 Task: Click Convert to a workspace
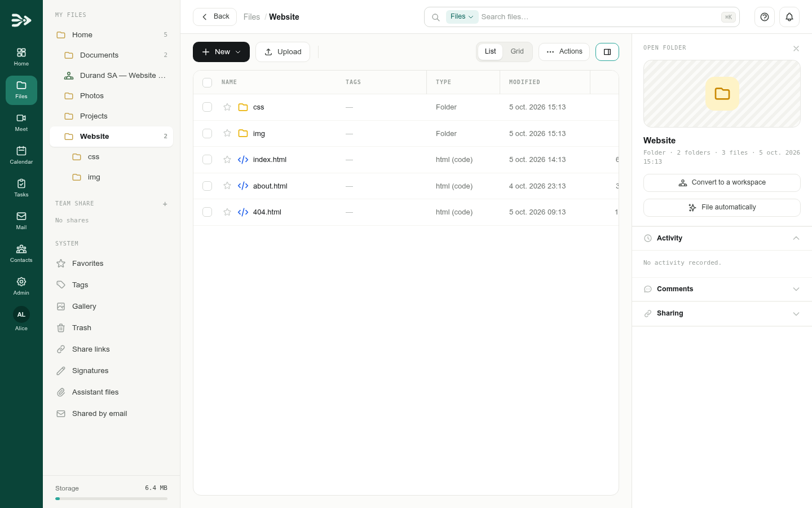pyautogui.click(x=722, y=183)
